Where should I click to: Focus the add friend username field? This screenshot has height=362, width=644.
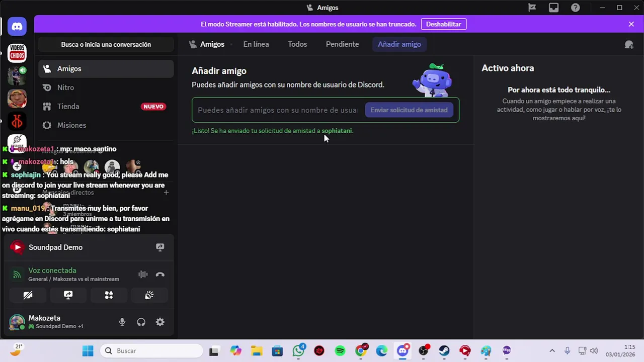pyautogui.click(x=277, y=110)
